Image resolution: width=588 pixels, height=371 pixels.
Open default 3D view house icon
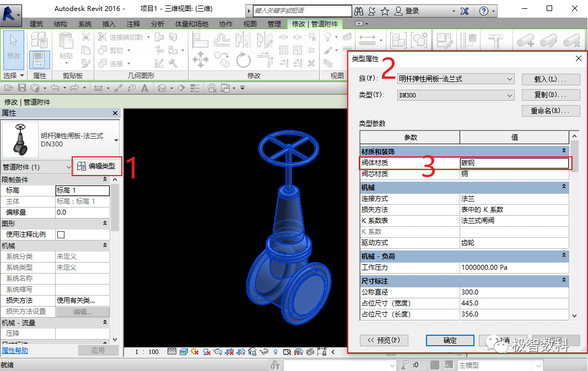[161, 89]
